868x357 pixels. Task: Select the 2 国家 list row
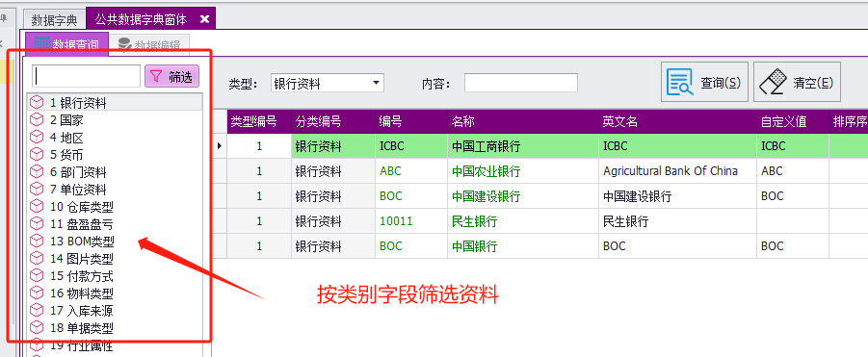(x=115, y=119)
